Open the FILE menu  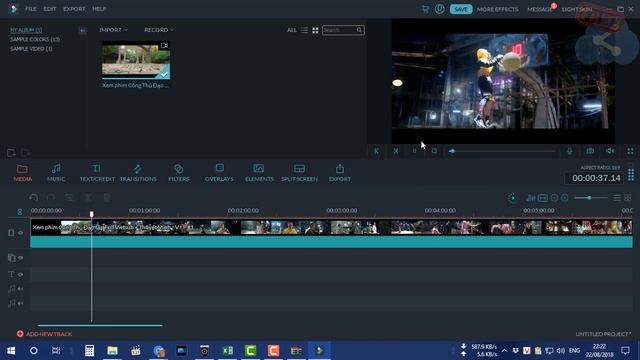31,9
